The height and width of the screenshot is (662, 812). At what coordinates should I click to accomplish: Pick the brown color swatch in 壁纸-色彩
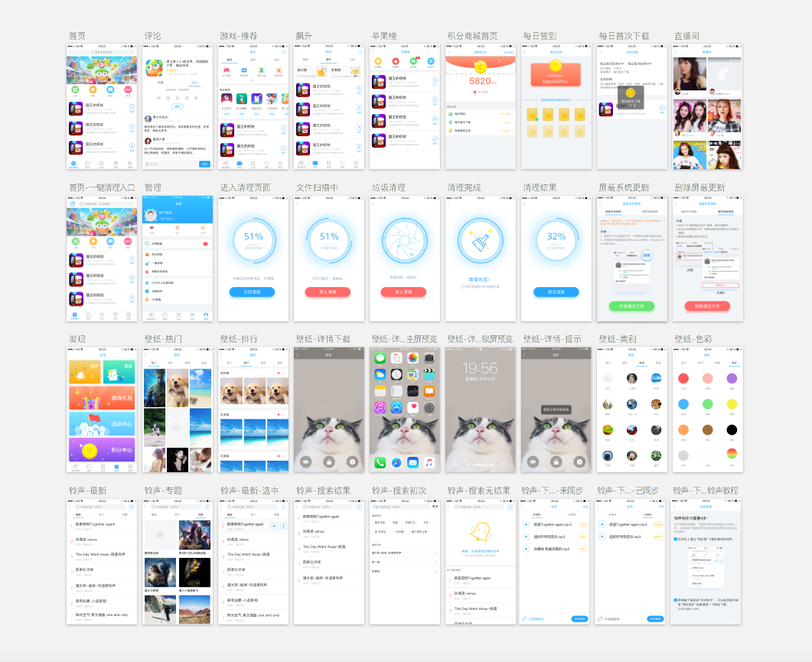(708, 429)
